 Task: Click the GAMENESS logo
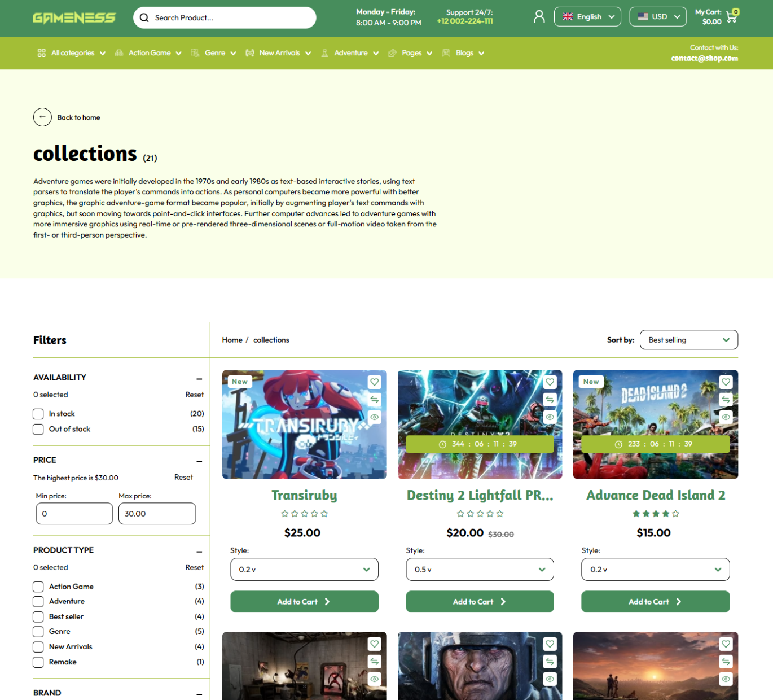[x=74, y=18]
